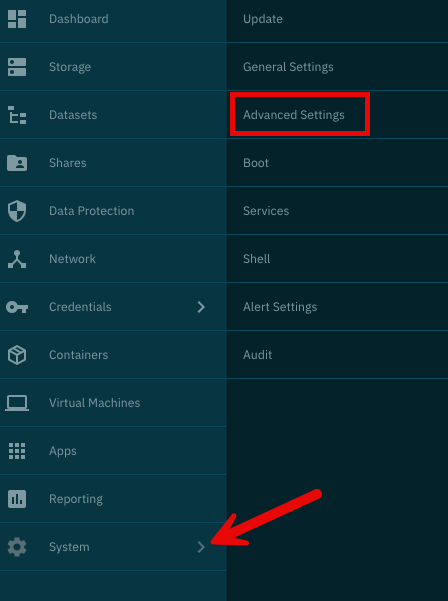This screenshot has height=601, width=448.
Task: Click the Reporting chart icon
Action: pos(17,499)
